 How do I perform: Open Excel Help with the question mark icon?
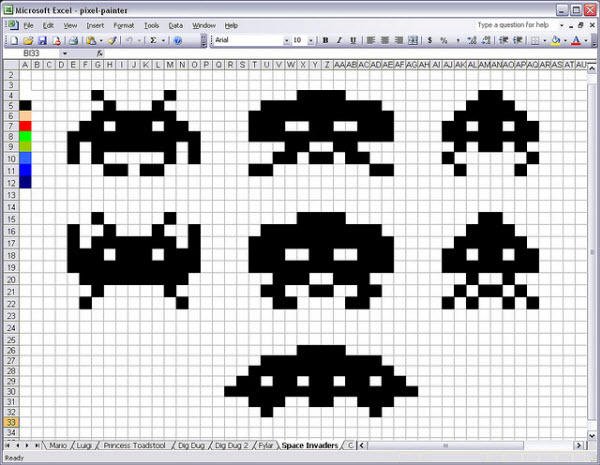coord(178,41)
